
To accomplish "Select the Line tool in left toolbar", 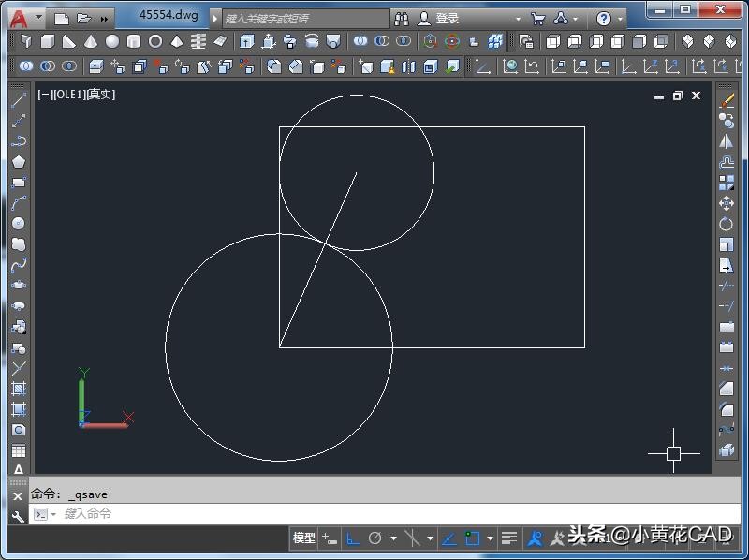I will pos(19,100).
